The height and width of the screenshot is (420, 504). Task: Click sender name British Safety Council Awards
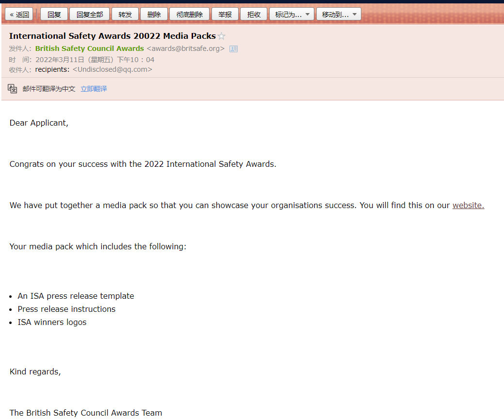89,48
